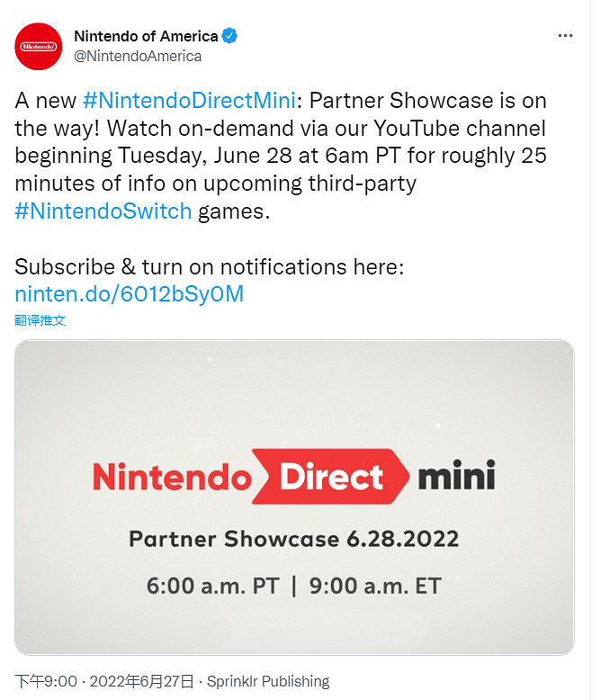601x700 pixels.
Task: Click the 2022年6月27日 date
Action: click(x=142, y=681)
